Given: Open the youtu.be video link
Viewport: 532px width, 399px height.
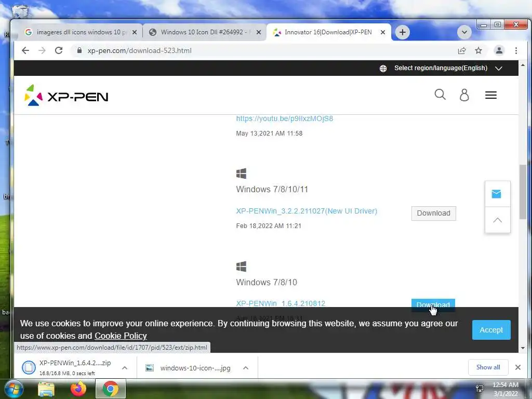Looking at the screenshot, I should click(284, 119).
